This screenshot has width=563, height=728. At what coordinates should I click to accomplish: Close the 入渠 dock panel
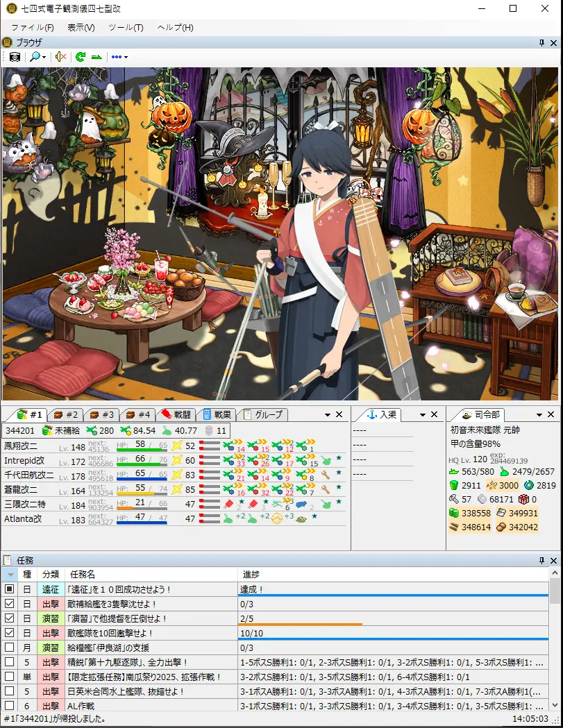point(435,414)
